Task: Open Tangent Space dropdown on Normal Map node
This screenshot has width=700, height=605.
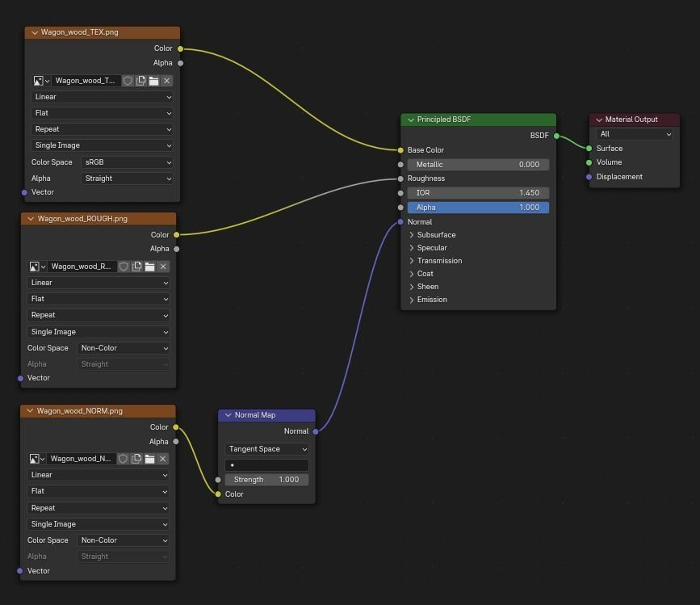Action: pos(267,449)
